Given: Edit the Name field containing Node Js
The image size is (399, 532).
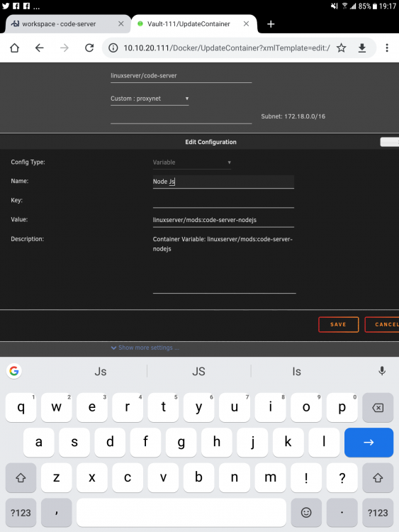Looking at the screenshot, I should tap(223, 182).
